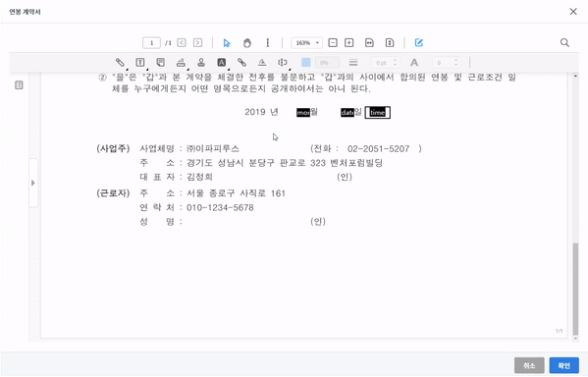Click the 대 표 자 label
Image resolution: width=588 pixels, height=377 pixels.
point(157,177)
